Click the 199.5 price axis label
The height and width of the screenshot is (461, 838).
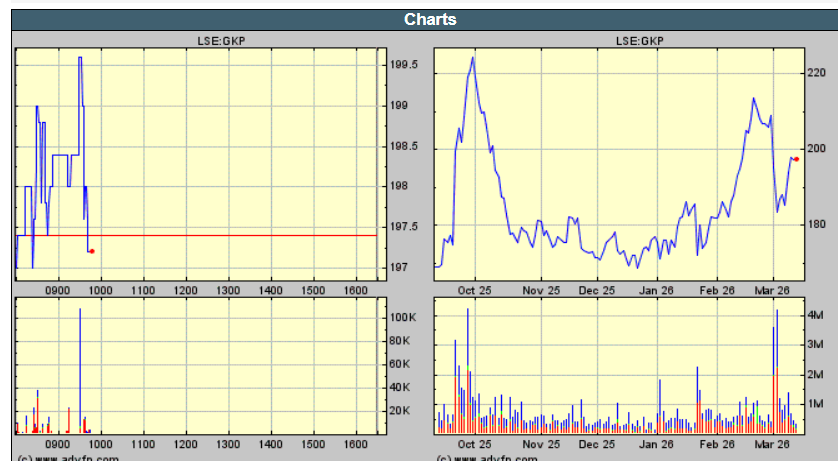pyautogui.click(x=404, y=65)
